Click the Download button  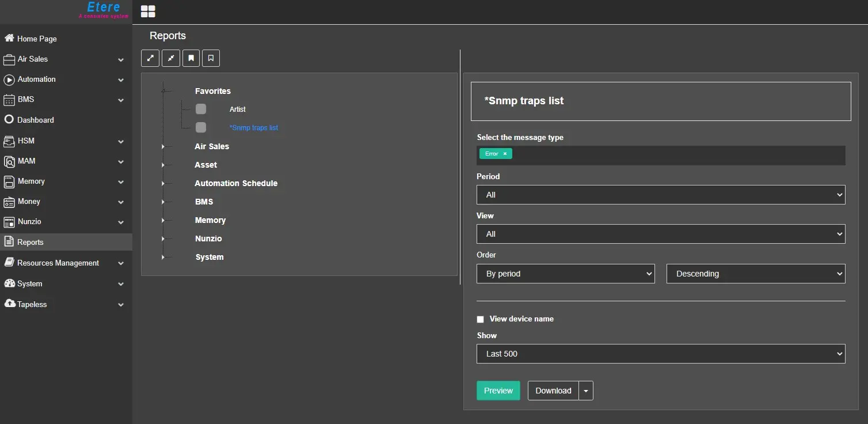click(x=553, y=391)
